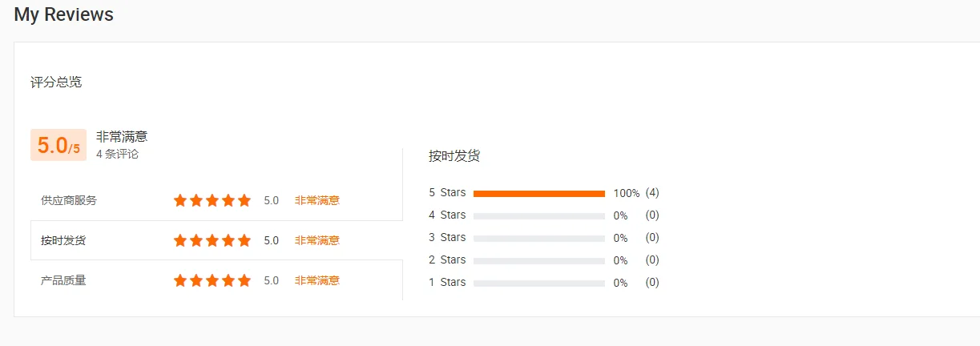980x346 pixels.
Task: Click the 2 Stars progress bar
Action: pos(538,260)
